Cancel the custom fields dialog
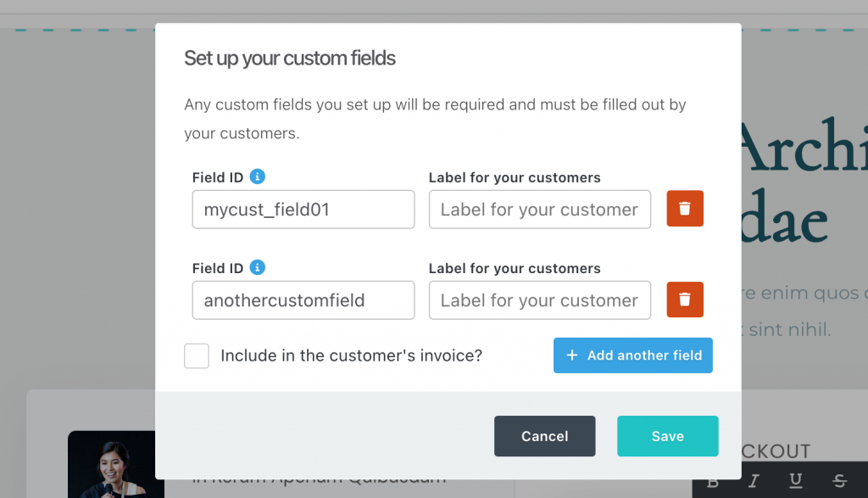The width and height of the screenshot is (868, 498). click(x=545, y=436)
